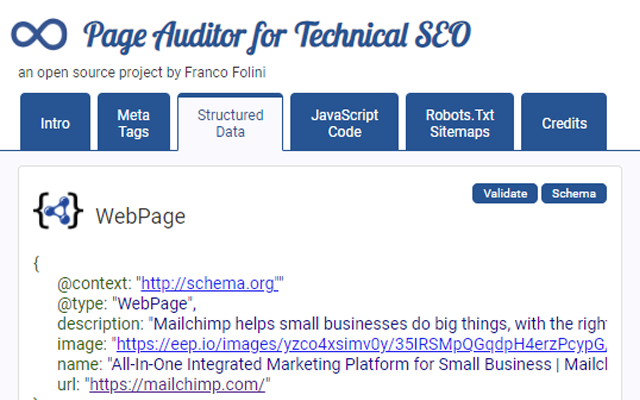Click the WebPage structured data icon
This screenshot has height=400, width=640.
[x=58, y=211]
